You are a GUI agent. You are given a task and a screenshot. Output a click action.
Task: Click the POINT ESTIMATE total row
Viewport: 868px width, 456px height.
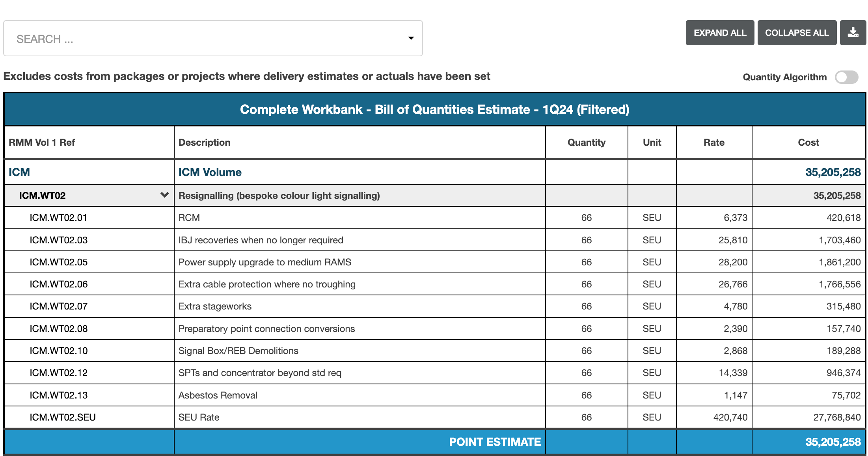[495, 442]
